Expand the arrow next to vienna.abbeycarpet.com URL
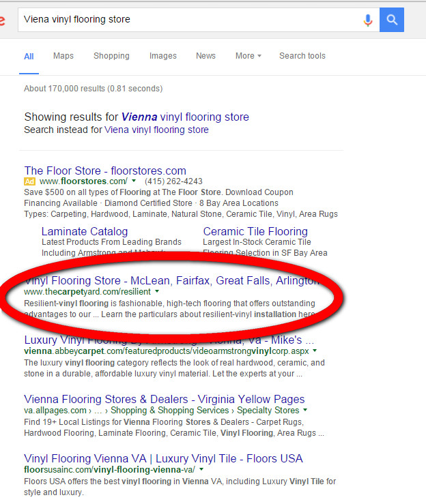Image resolution: width=426 pixels, height=504 pixels. click(315, 351)
